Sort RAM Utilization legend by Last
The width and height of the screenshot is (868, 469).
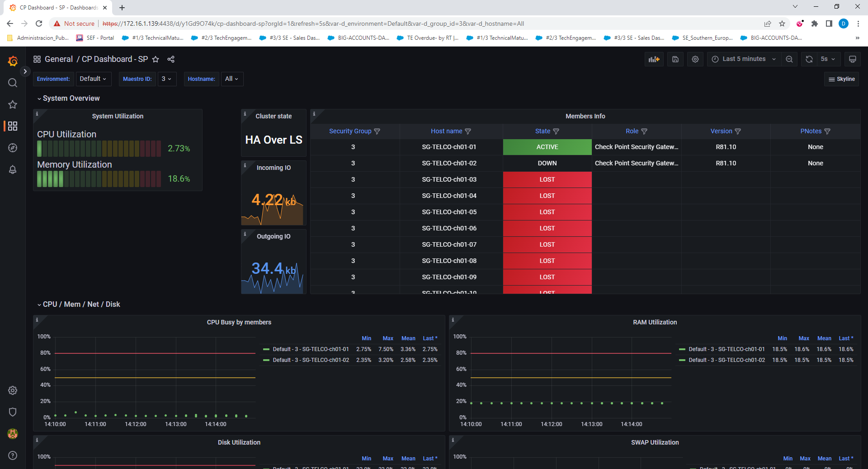click(x=846, y=338)
